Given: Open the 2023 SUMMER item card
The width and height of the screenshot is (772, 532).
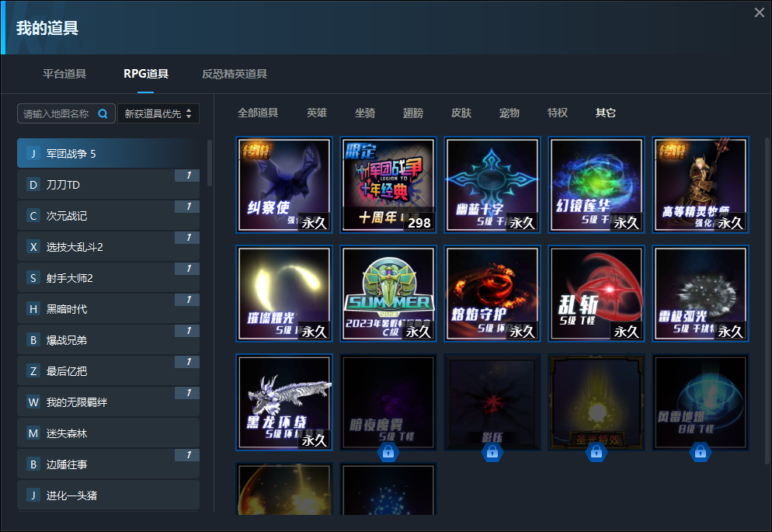Looking at the screenshot, I should point(388,294).
